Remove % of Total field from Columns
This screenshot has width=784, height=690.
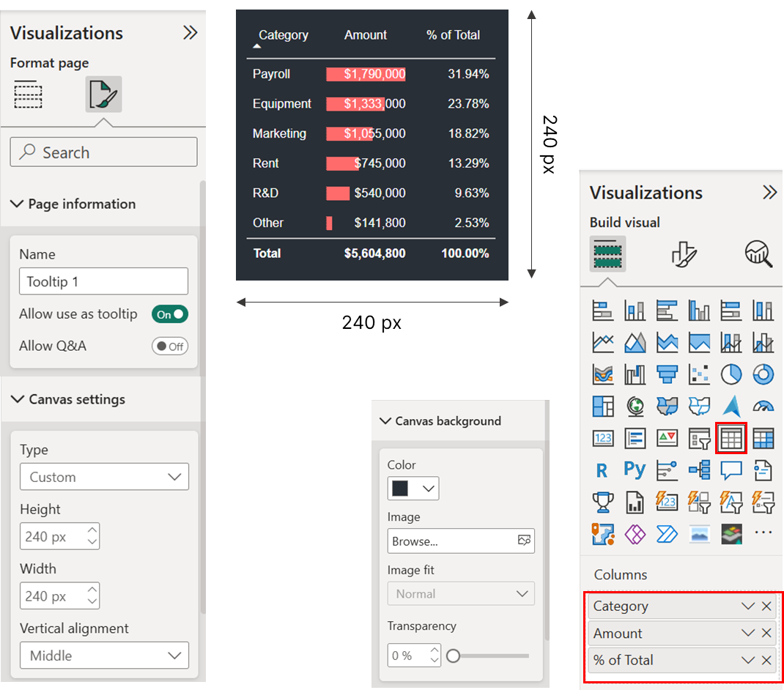766,660
